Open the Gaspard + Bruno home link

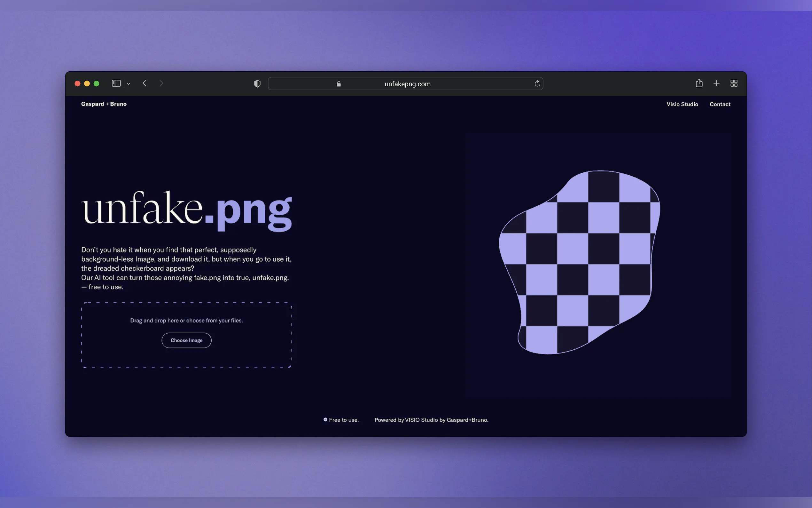[x=104, y=104]
